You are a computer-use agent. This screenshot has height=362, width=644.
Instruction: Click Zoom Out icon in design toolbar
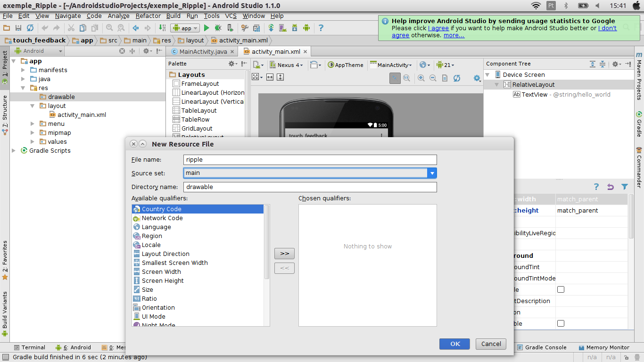433,78
